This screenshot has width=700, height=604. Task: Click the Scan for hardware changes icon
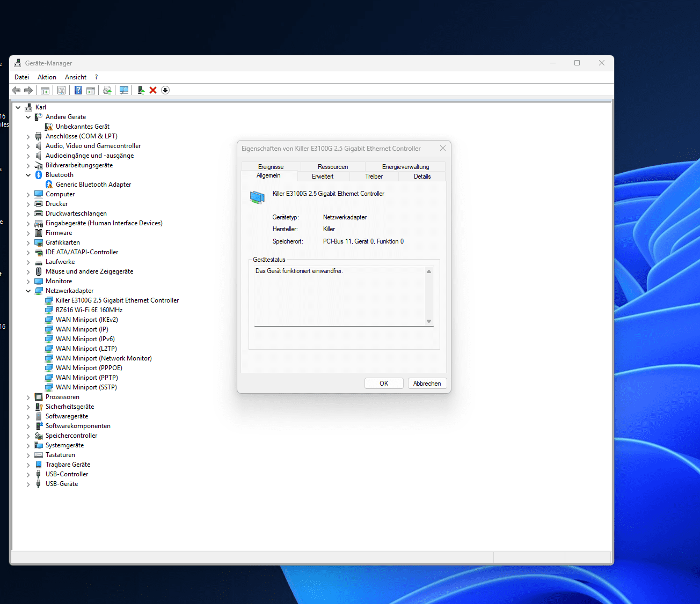coord(124,90)
